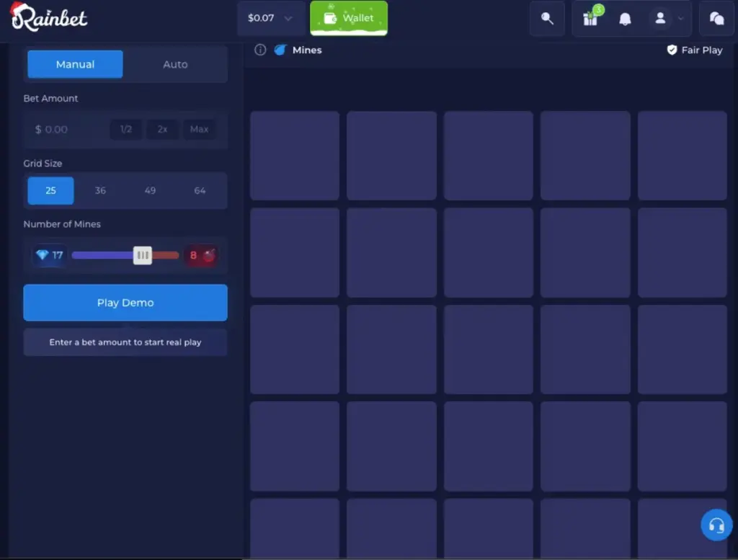
Task: Open the search magnifier icon
Action: [x=547, y=19]
